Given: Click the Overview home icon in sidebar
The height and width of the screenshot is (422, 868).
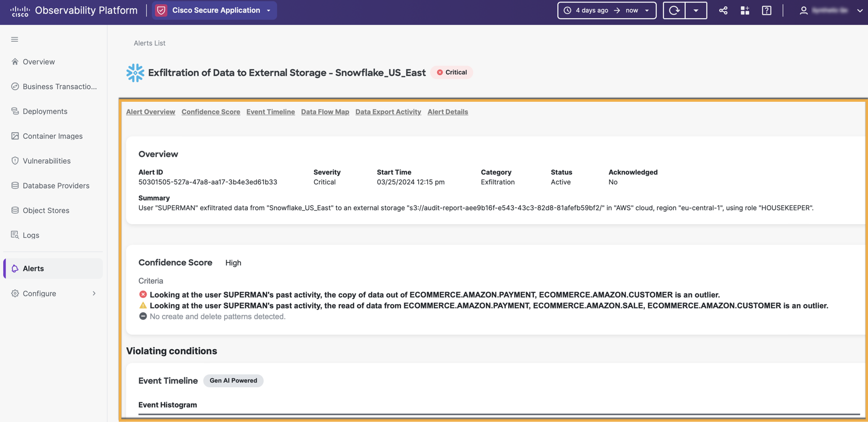Looking at the screenshot, I should (15, 61).
